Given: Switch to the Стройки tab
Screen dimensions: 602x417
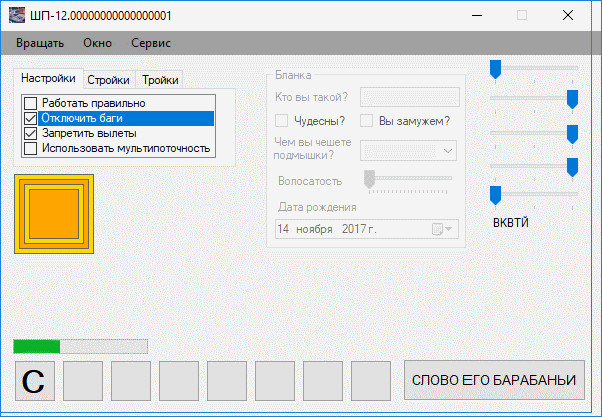Looking at the screenshot, I should (107, 80).
